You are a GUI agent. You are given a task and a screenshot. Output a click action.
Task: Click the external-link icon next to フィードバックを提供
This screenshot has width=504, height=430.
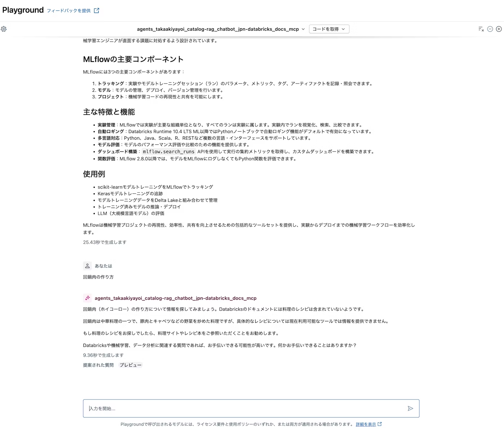(x=96, y=11)
